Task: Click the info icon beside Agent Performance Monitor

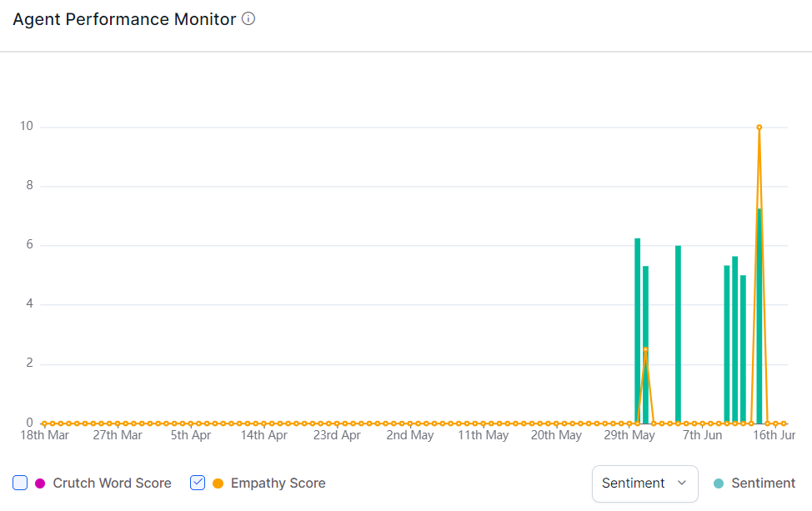Action: coord(248,19)
